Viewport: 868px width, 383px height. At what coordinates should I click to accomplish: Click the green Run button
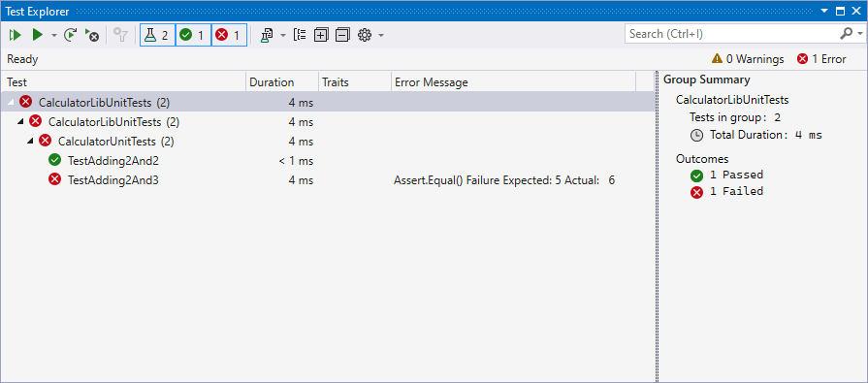click(x=37, y=36)
